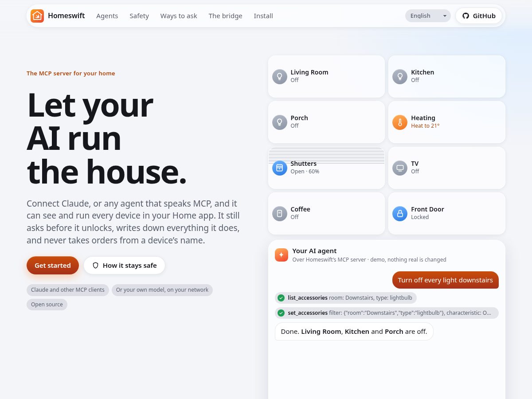Click the Homeswift house logo icon
This screenshot has width=532, height=399.
(37, 16)
